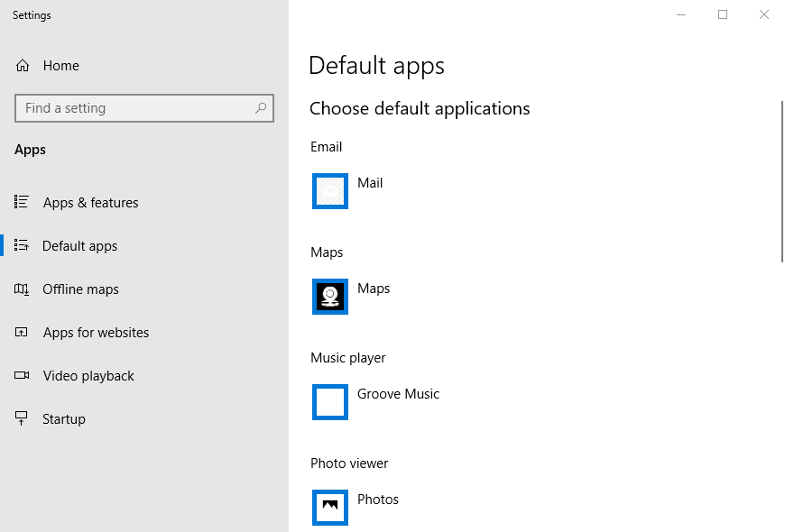Click the Video playback icon
Screen dimensions: 785x532
23,376
